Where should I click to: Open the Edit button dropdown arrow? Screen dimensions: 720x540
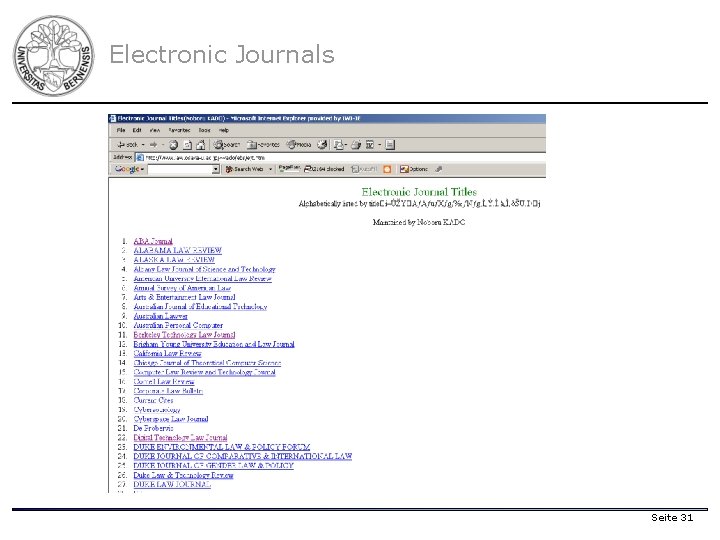[379, 145]
